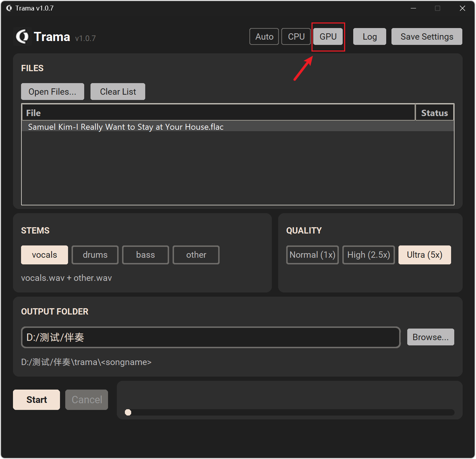
Task: Browse... for an output folder
Action: click(x=431, y=337)
